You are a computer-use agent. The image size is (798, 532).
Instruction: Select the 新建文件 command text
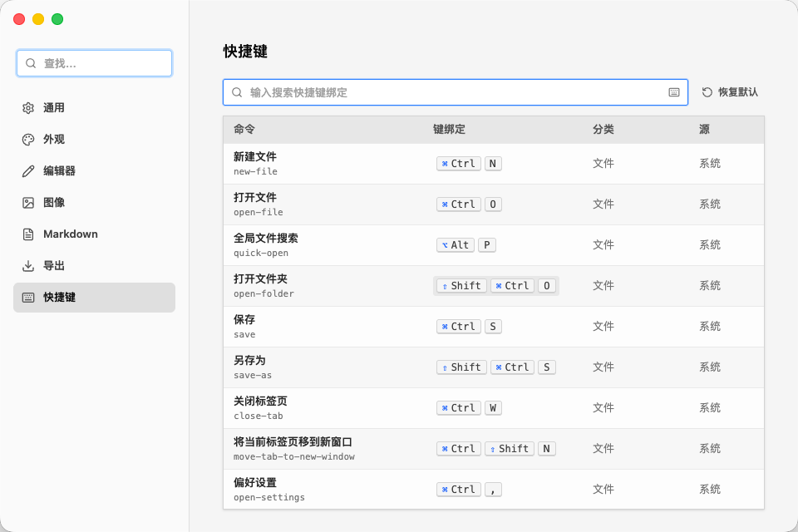(255, 157)
